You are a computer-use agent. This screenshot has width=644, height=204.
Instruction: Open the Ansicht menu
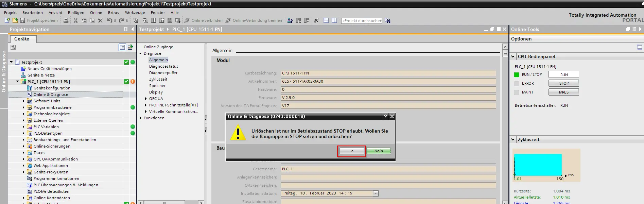55,13
